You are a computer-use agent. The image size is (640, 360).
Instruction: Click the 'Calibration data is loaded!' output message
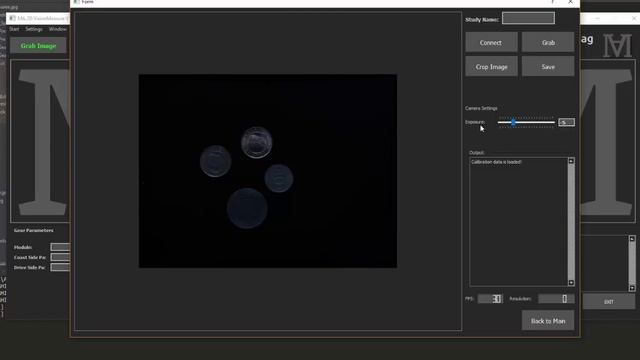[496, 162]
